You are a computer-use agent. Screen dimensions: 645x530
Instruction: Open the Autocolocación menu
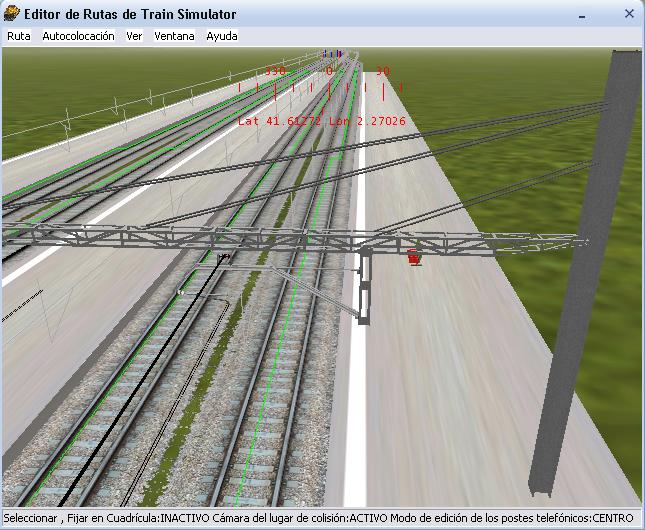click(78, 36)
